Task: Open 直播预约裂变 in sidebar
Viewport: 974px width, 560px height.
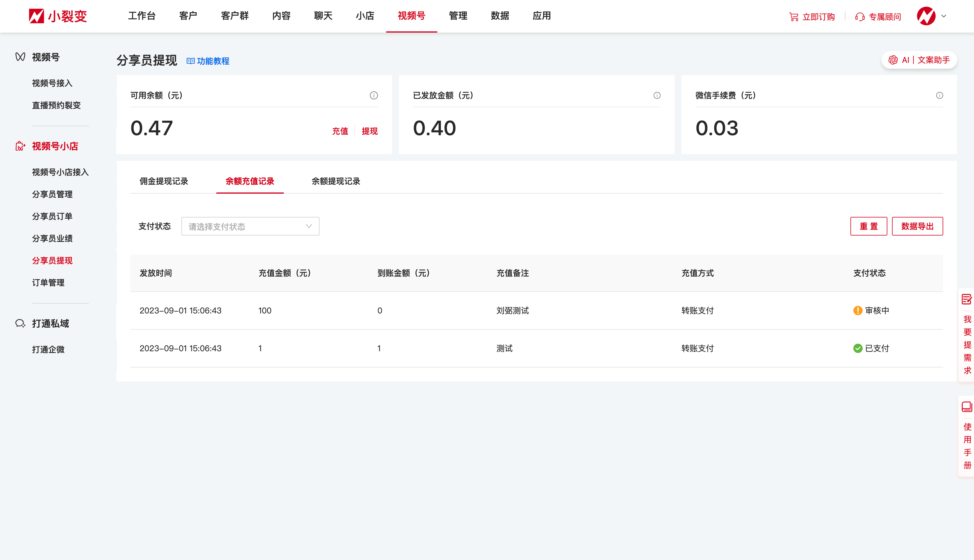Action: point(56,105)
